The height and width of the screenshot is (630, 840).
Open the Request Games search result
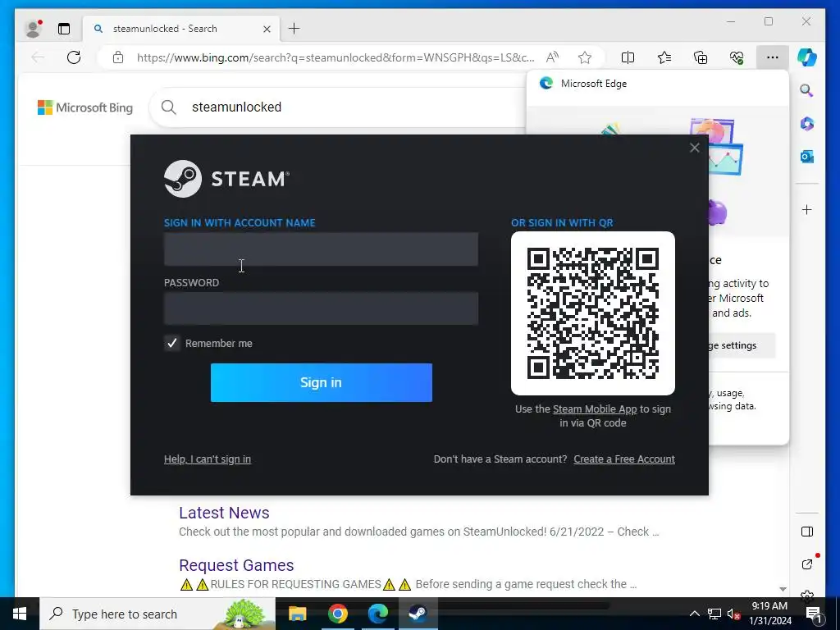pos(236,565)
